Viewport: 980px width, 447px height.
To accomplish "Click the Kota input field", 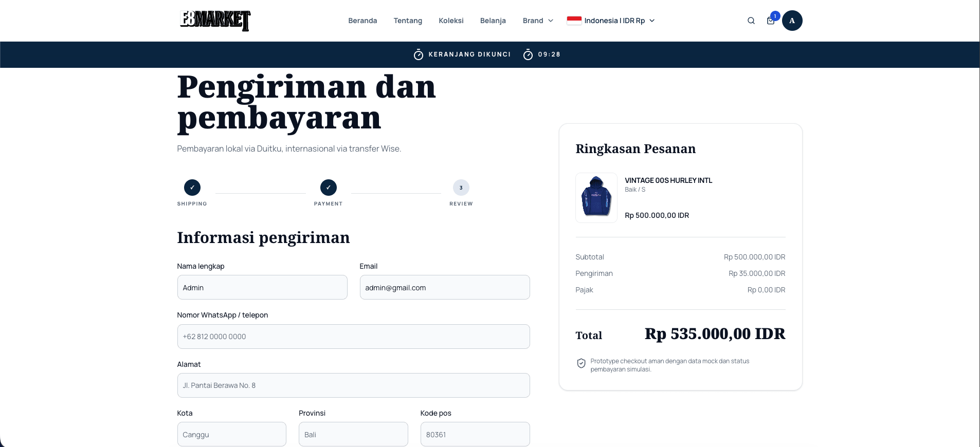I will [232, 434].
